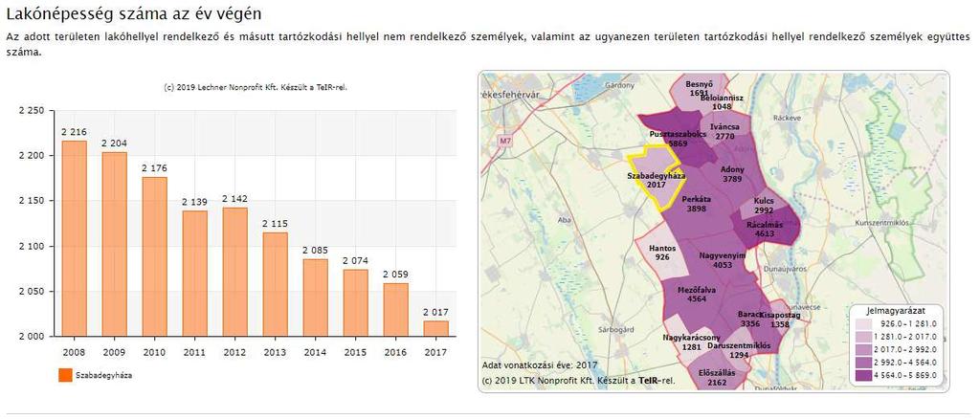Click the Kunszentmiklós label on the map

(881, 222)
